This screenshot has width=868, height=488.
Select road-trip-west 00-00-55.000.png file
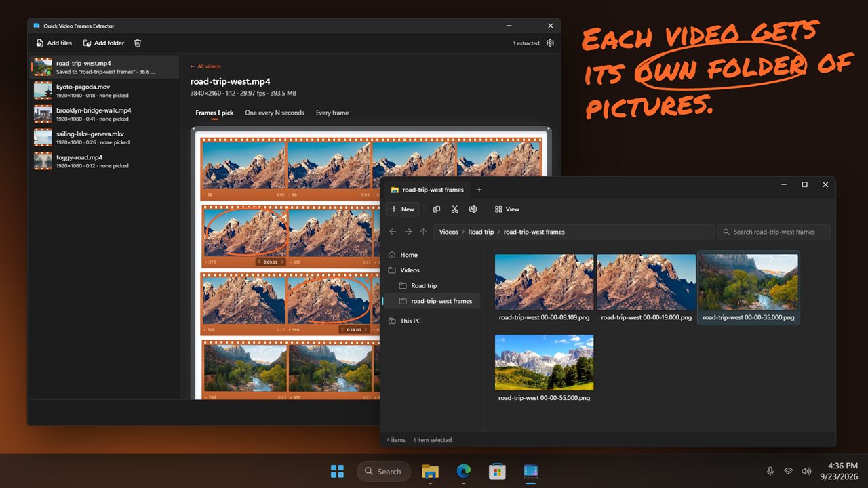(x=545, y=367)
